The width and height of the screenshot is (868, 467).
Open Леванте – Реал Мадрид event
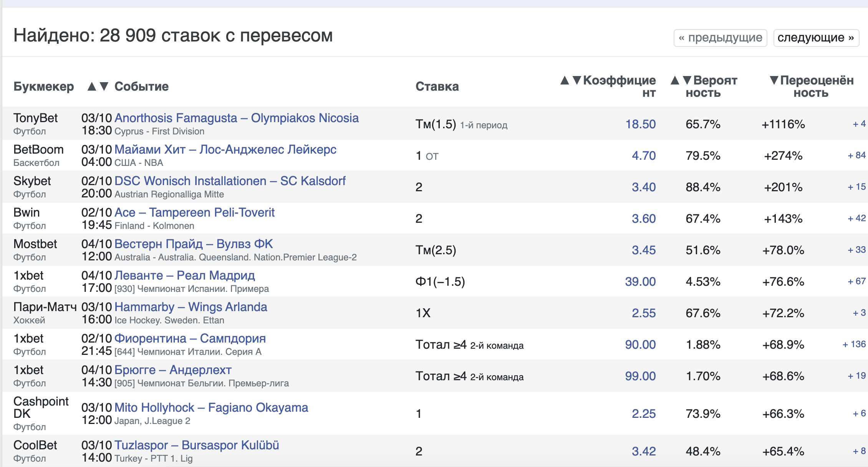pyautogui.click(x=185, y=275)
